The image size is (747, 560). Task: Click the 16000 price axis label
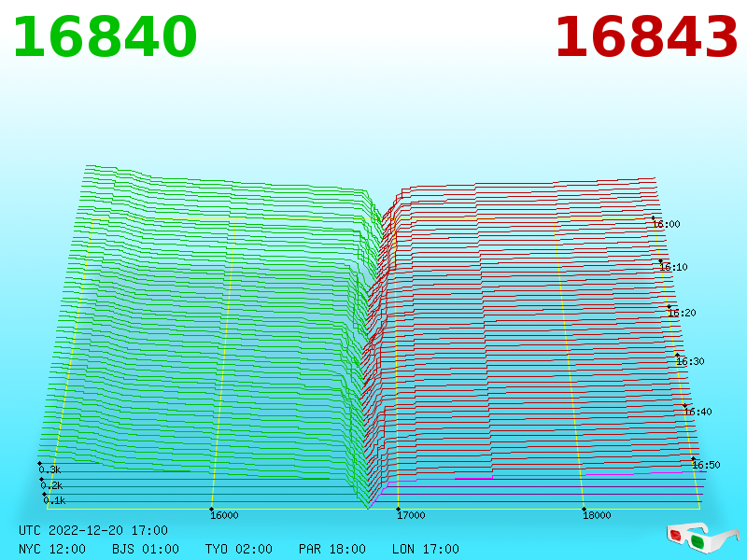click(224, 515)
